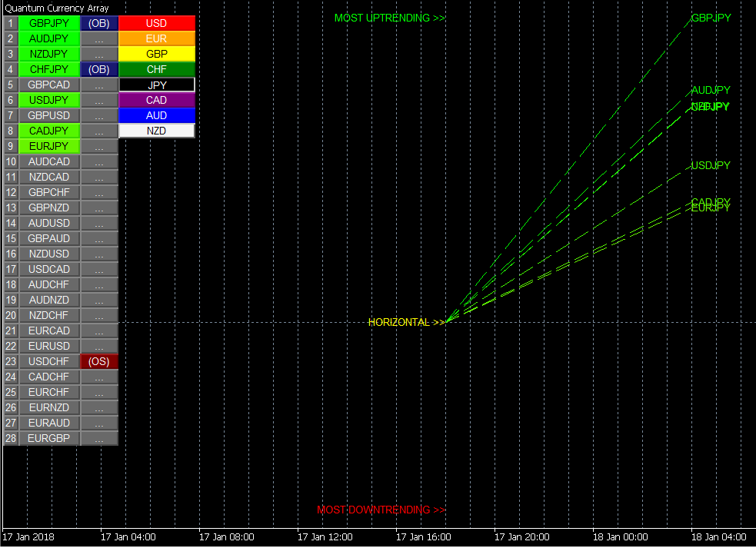Image resolution: width=756 pixels, height=548 pixels.
Task: Select the purple CAD currency filter
Action: pos(157,100)
